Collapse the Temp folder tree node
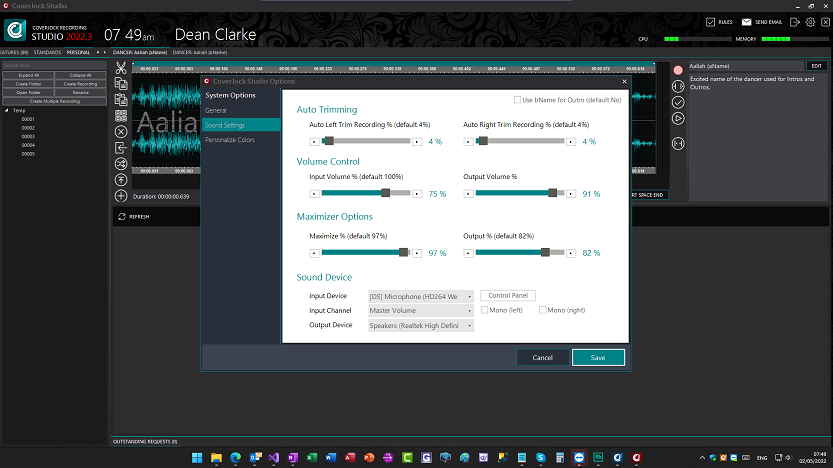The width and height of the screenshot is (833, 468). click(x=7, y=110)
